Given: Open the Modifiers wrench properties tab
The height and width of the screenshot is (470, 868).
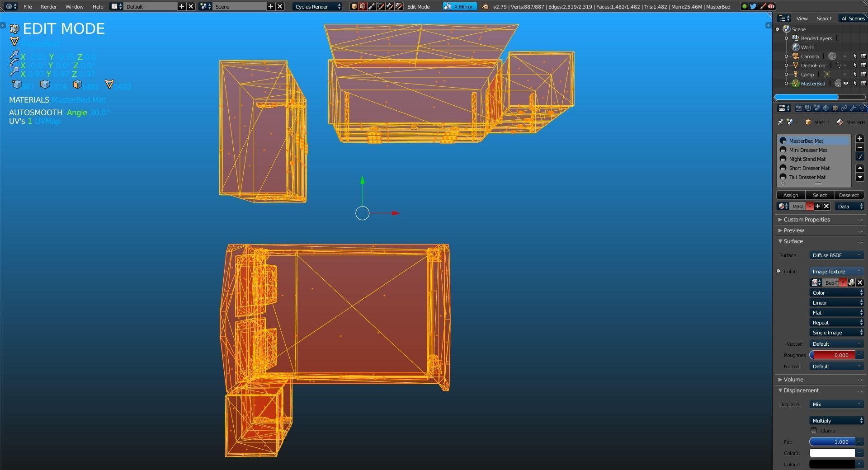Looking at the screenshot, I should coord(853,108).
